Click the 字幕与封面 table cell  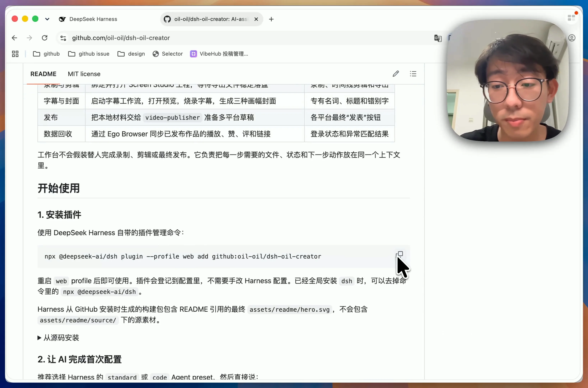point(61,101)
